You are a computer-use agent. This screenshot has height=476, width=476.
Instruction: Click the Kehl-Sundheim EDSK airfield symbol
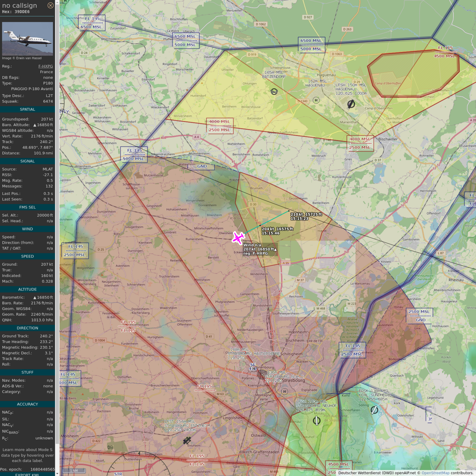click(374, 410)
